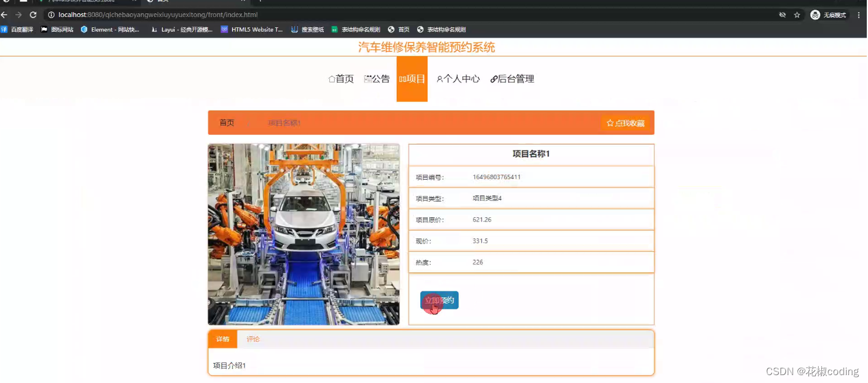This screenshot has height=383, width=868.
Task: Toggle the eye-slash icon near address bar
Action: point(782,15)
